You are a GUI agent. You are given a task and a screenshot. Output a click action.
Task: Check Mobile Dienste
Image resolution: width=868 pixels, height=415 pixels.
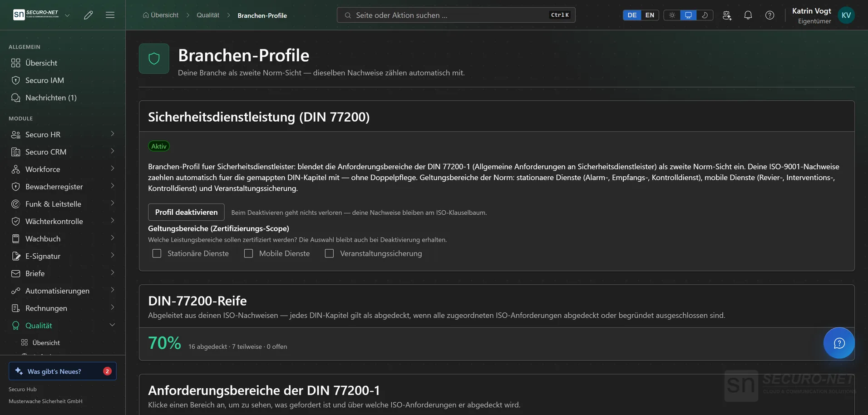click(248, 253)
